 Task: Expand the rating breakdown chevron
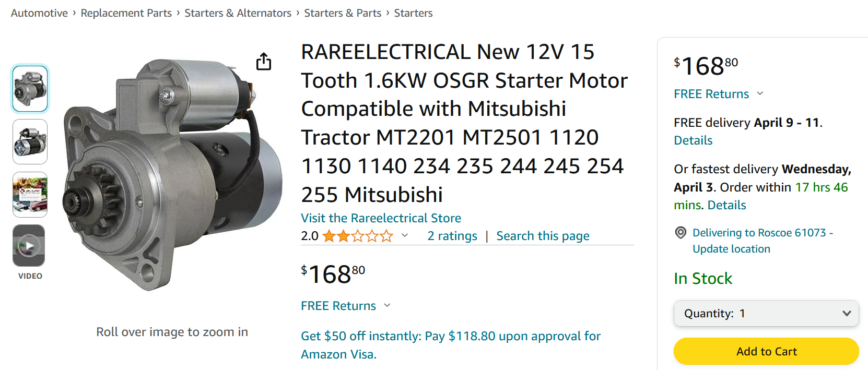tap(405, 236)
